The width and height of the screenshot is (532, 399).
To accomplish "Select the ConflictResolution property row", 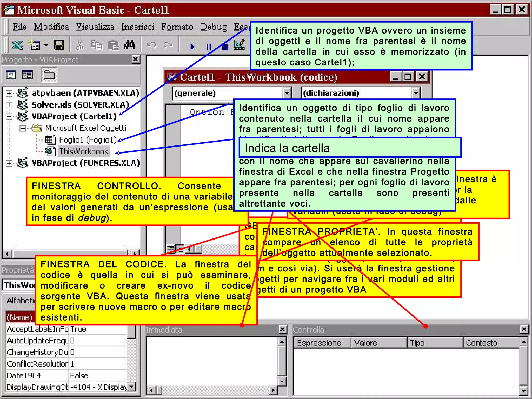I will [67, 364].
